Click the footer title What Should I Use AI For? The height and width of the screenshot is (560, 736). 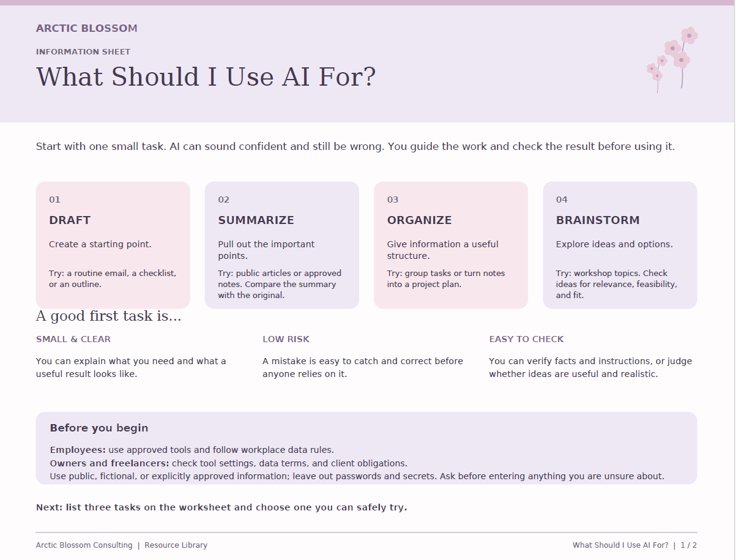click(620, 545)
